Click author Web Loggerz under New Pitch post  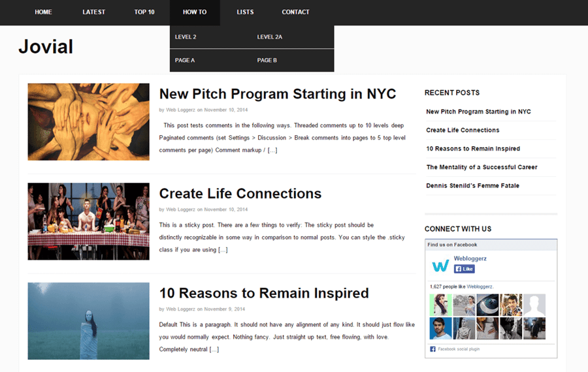(180, 110)
